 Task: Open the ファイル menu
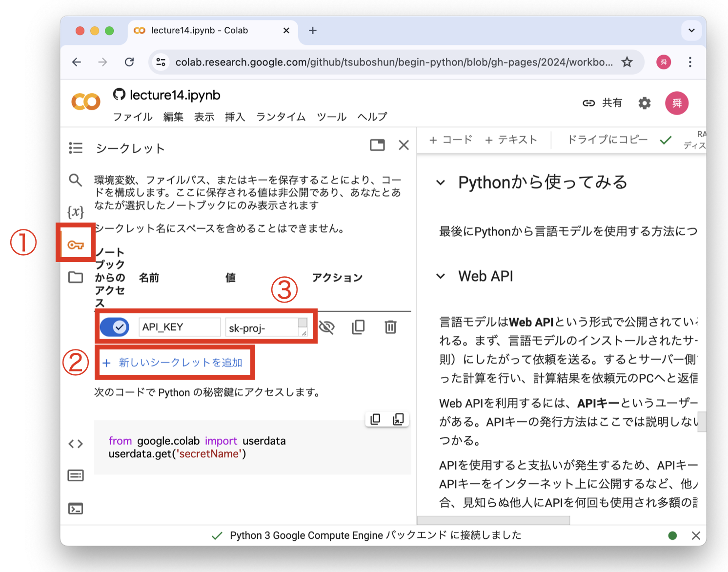click(x=132, y=117)
